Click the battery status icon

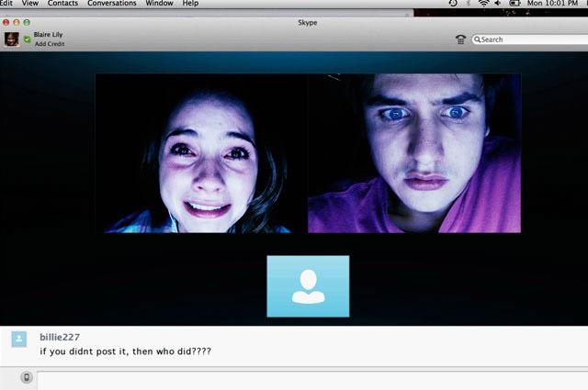514,3
